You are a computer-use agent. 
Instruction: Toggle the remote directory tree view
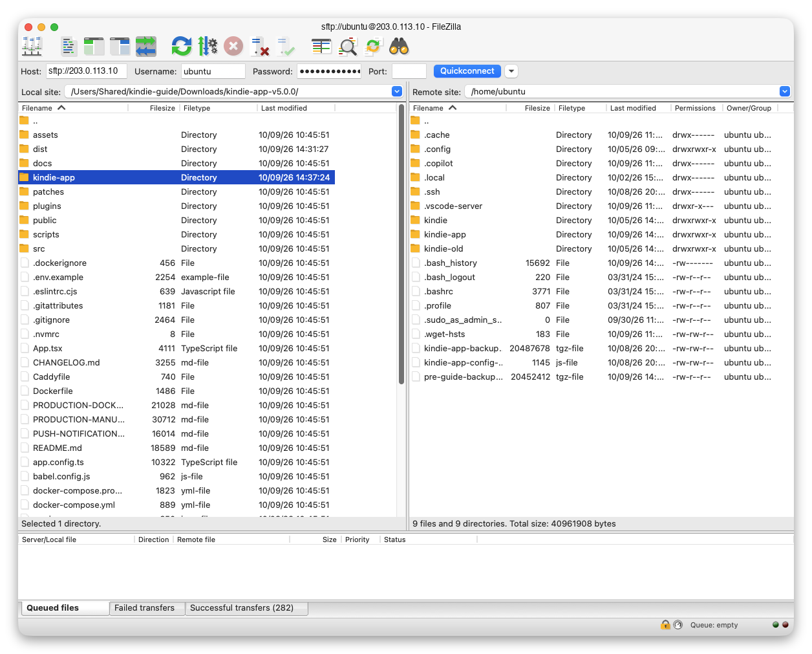click(x=120, y=47)
